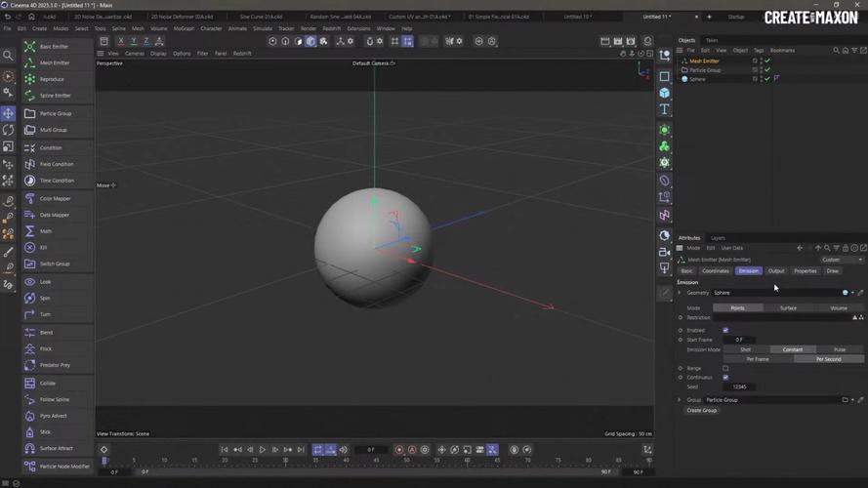Add the Predator Prey force
The image size is (868, 488).
coord(55,365)
